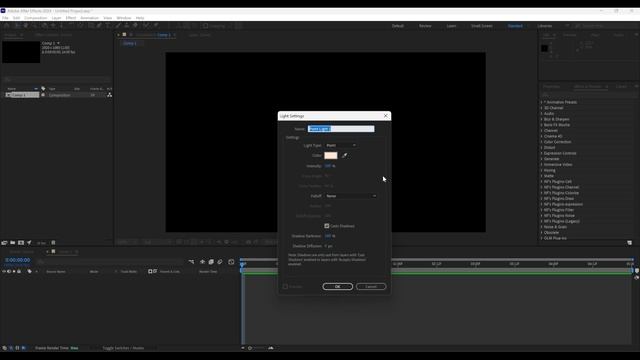Open flowchart view icon in Project panel

coord(109,95)
